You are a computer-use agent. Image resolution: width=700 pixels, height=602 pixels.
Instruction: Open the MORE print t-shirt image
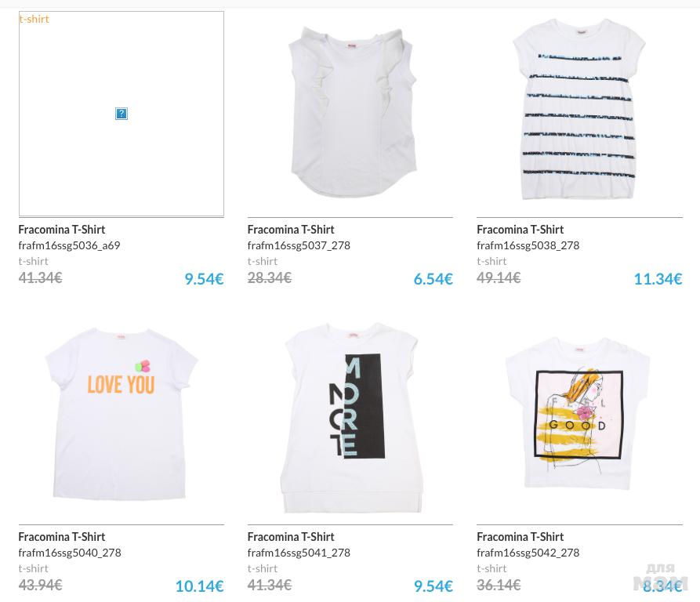coord(352,418)
